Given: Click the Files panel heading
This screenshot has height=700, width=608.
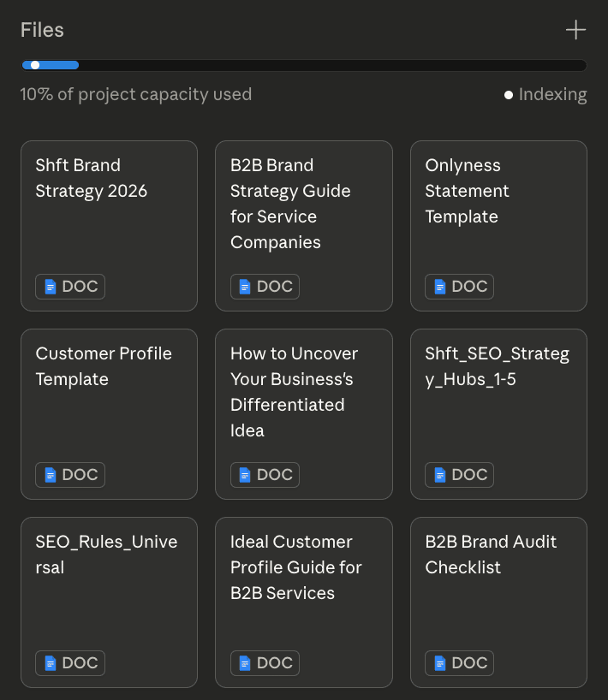Looking at the screenshot, I should point(42,30).
